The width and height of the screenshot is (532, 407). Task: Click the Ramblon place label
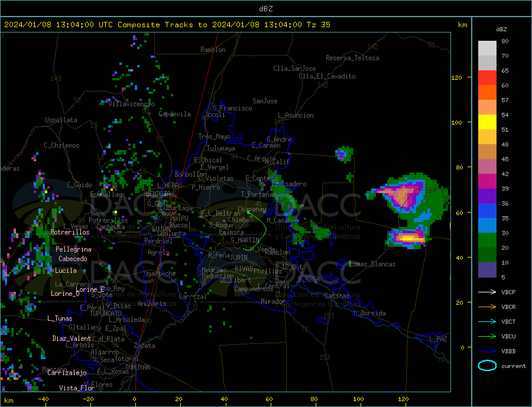click(213, 50)
